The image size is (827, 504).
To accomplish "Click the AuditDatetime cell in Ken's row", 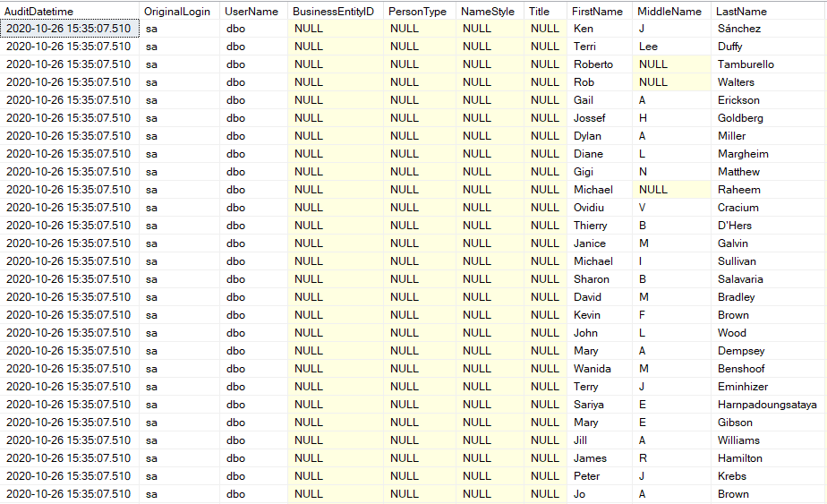I will pyautogui.click(x=69, y=29).
